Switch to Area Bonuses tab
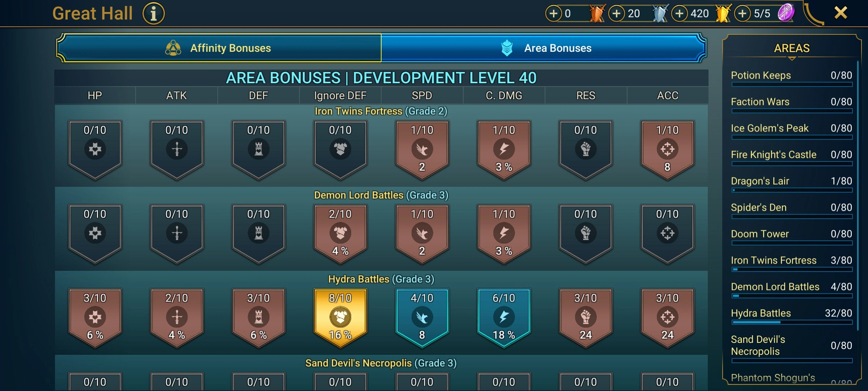Image resolution: width=868 pixels, height=391 pixels. click(544, 48)
